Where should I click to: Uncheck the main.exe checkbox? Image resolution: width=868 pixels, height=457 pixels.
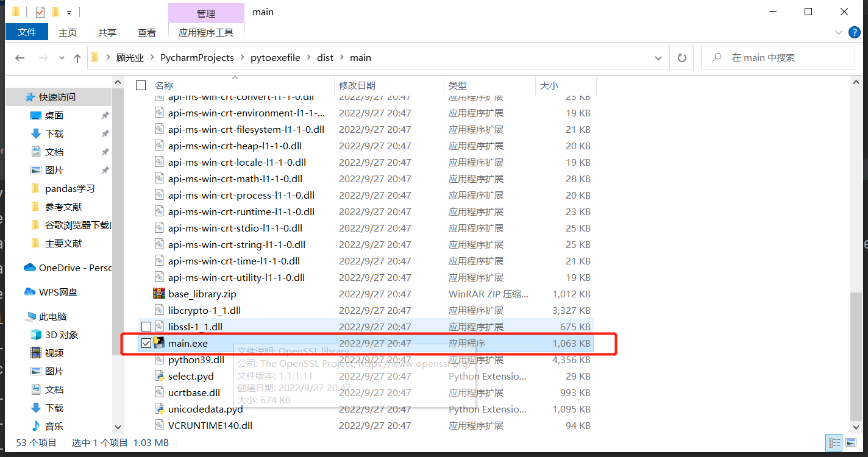[146, 343]
